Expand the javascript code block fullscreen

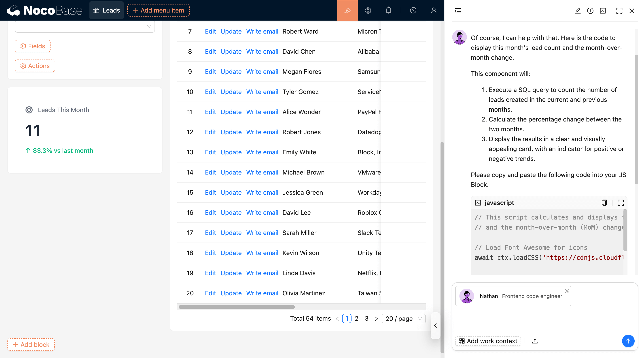(x=621, y=203)
